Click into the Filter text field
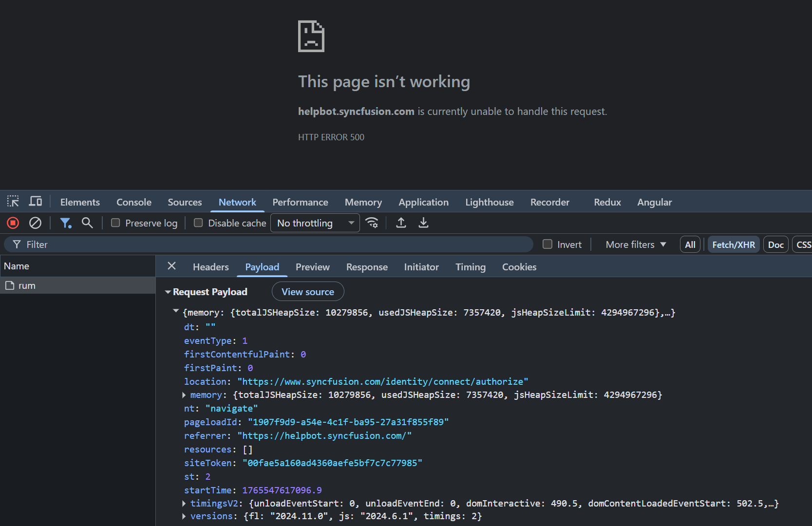The image size is (812, 526). point(273,244)
